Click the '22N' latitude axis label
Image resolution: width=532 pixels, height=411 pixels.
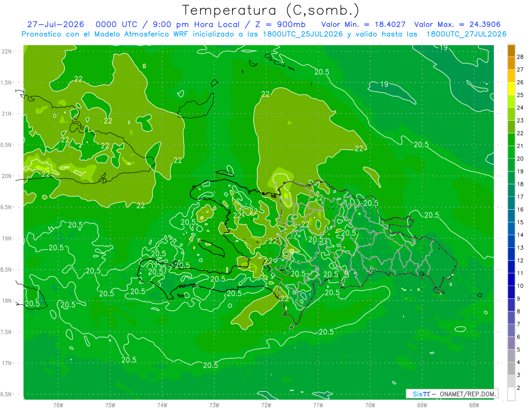[7, 51]
